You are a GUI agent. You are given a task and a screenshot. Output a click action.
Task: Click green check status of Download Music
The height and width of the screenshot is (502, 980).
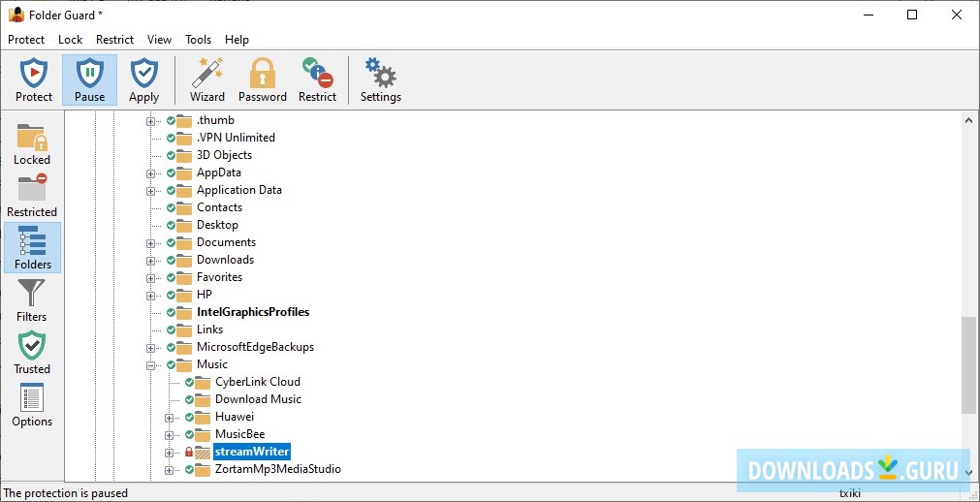click(x=189, y=399)
